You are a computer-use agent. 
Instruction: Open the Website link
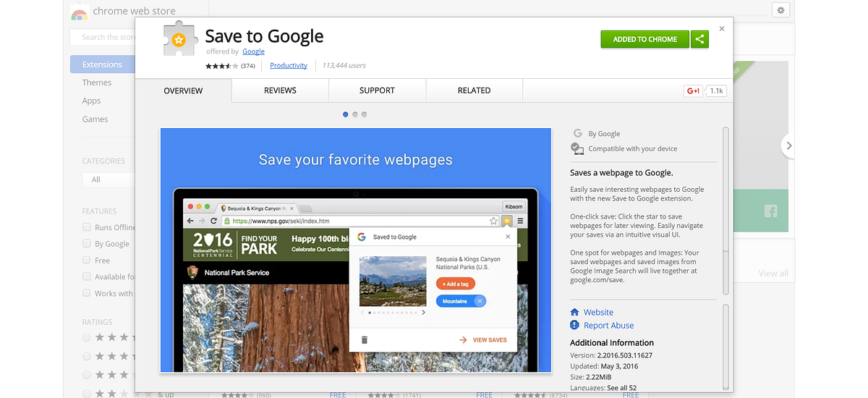click(598, 312)
